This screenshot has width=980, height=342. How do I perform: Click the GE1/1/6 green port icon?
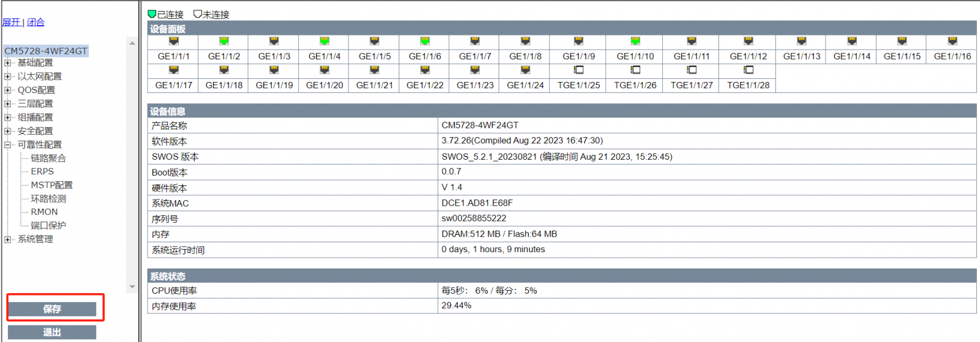point(425,42)
